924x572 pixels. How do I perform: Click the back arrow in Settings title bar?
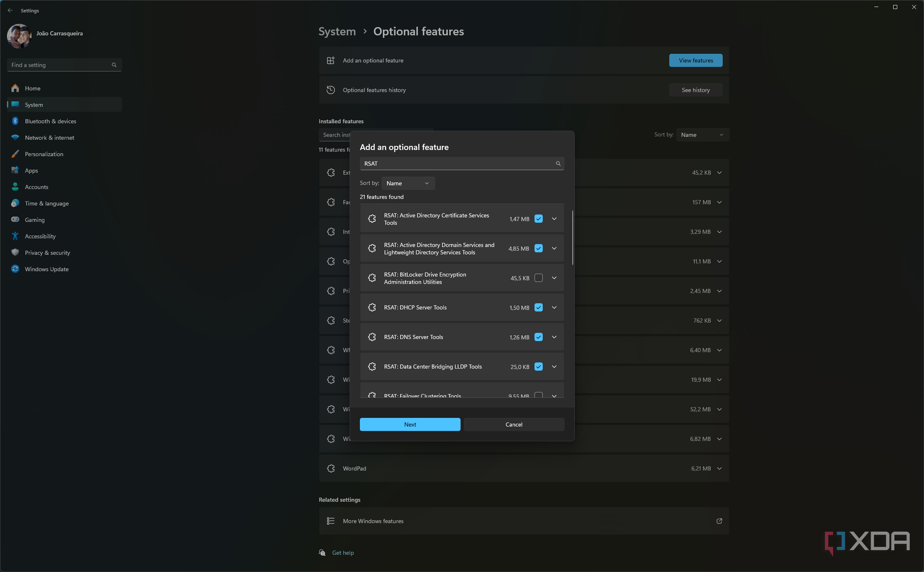10,10
